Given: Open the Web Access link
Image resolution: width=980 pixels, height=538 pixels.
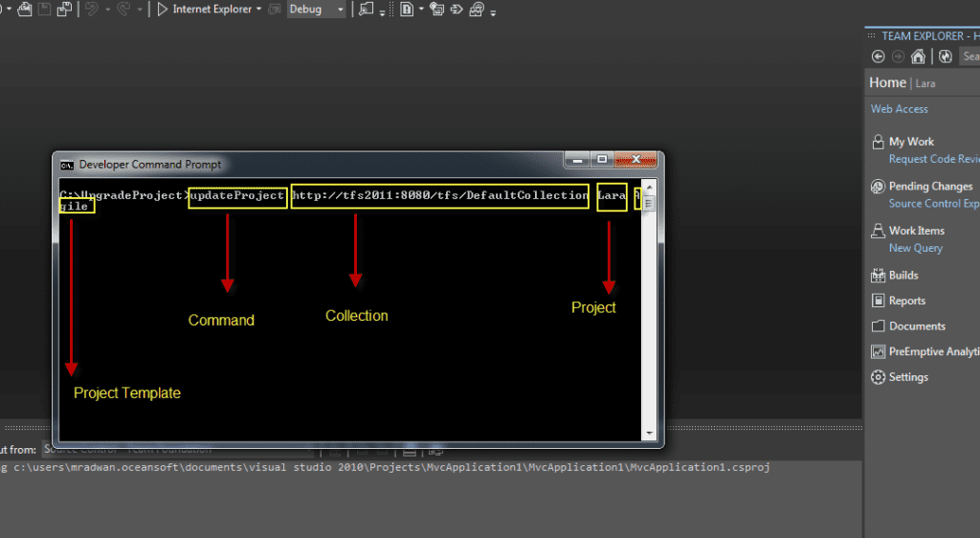Looking at the screenshot, I should [899, 109].
